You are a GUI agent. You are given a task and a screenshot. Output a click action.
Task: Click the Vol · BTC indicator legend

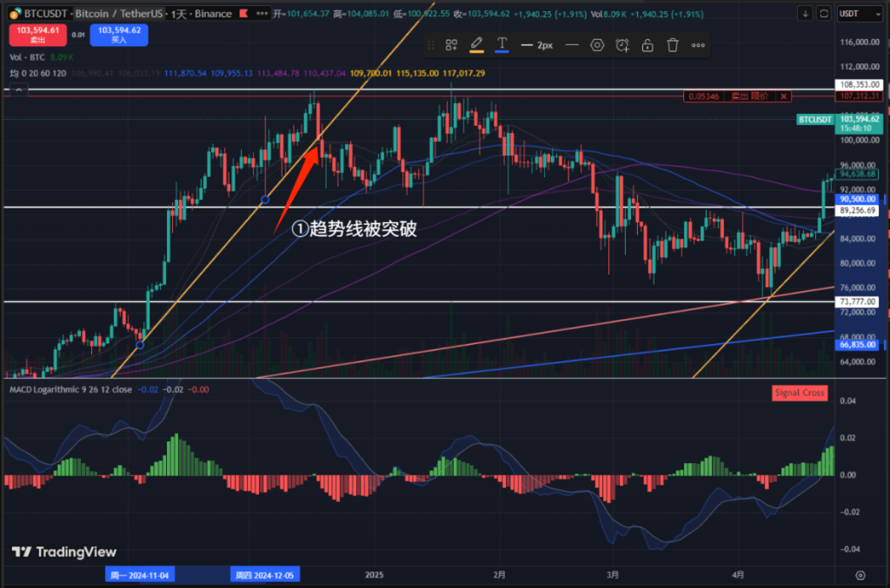click(28, 58)
